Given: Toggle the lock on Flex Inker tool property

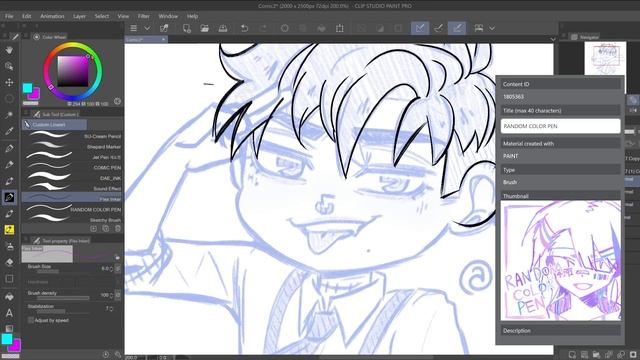Looking at the screenshot, I should (117, 257).
